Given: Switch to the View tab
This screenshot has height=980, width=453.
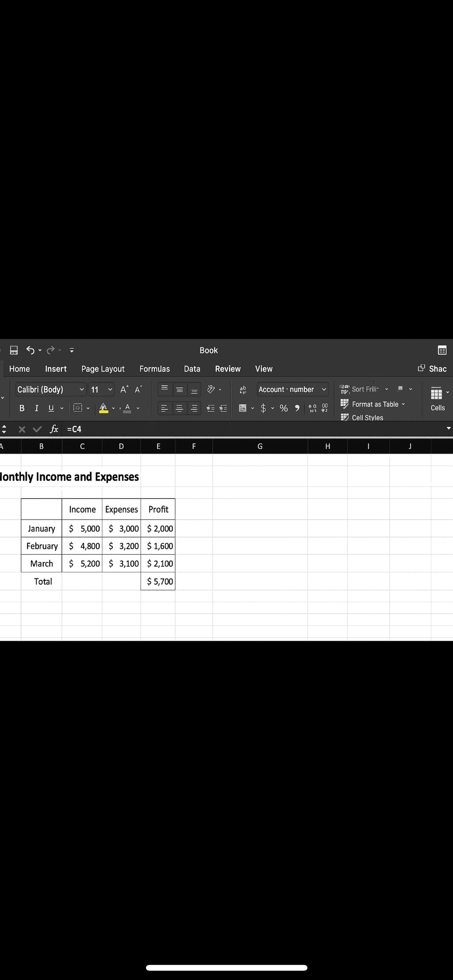Looking at the screenshot, I should point(264,369).
